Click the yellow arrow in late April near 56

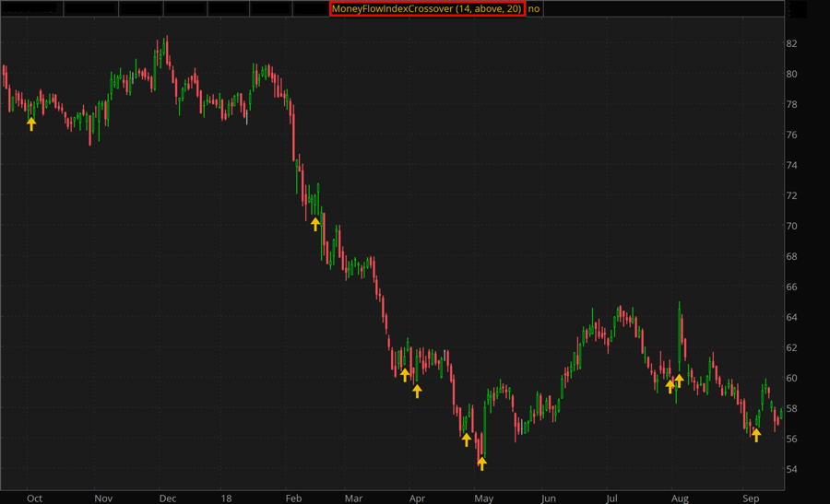coord(467,440)
